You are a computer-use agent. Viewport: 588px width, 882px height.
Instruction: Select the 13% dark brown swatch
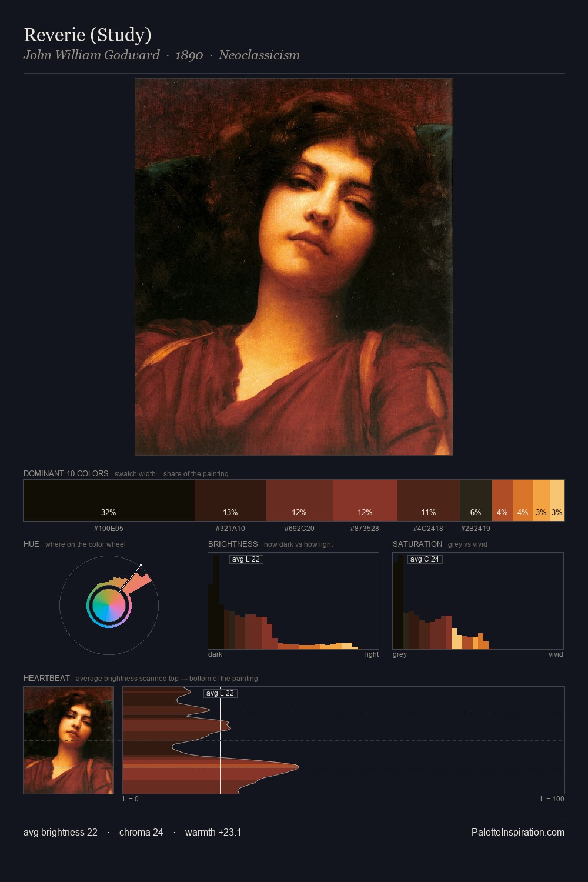click(230, 500)
